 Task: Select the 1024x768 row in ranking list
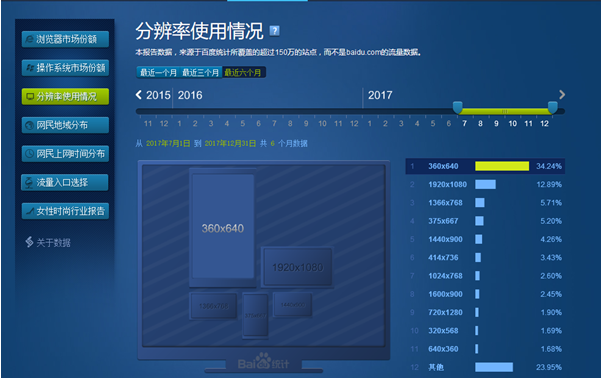pos(485,276)
